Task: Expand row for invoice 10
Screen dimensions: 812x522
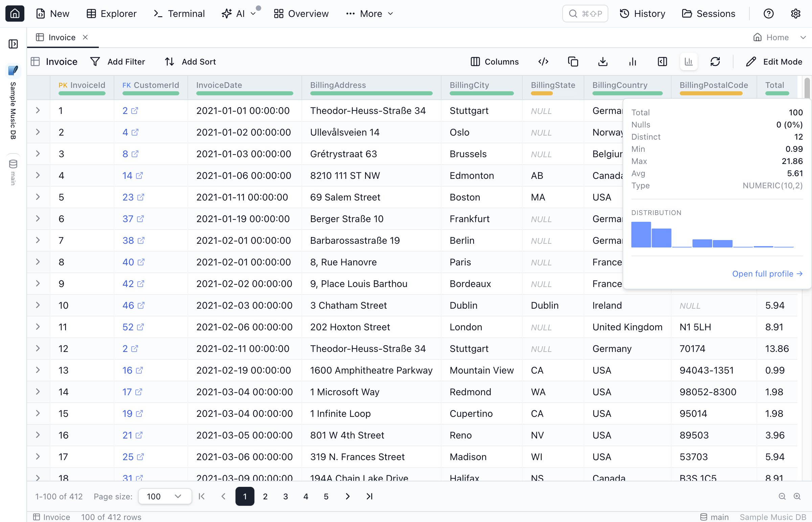Action: tap(38, 305)
